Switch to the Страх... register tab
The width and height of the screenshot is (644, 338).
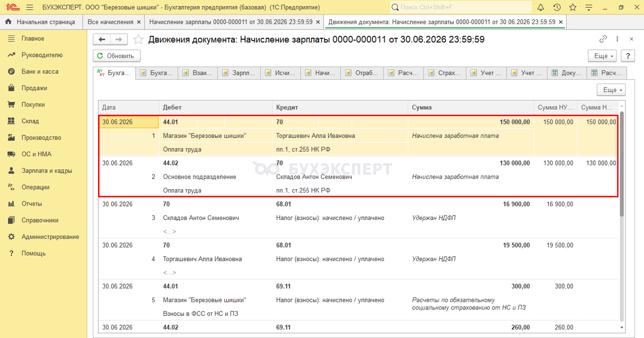click(x=445, y=73)
